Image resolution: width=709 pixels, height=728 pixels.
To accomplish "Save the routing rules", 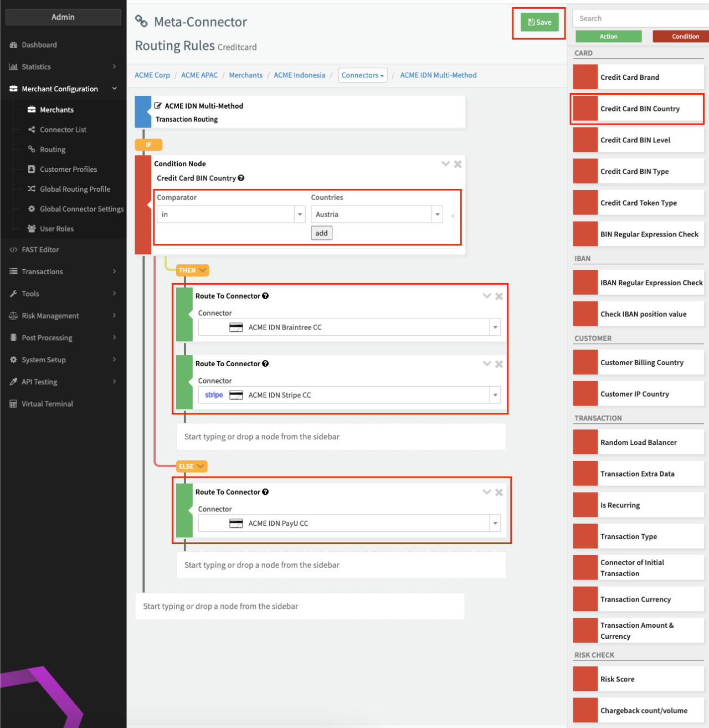I will 539,22.
